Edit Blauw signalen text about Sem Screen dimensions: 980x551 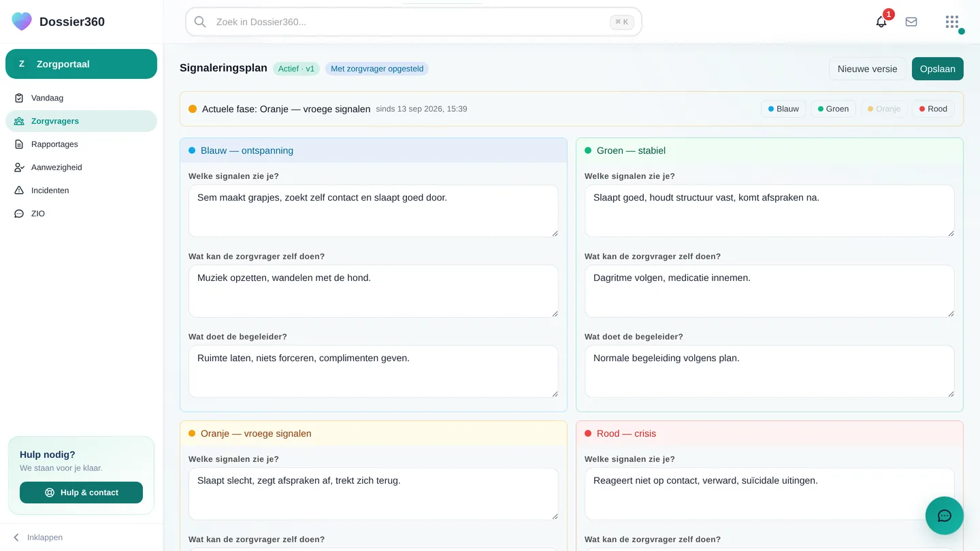374,211
